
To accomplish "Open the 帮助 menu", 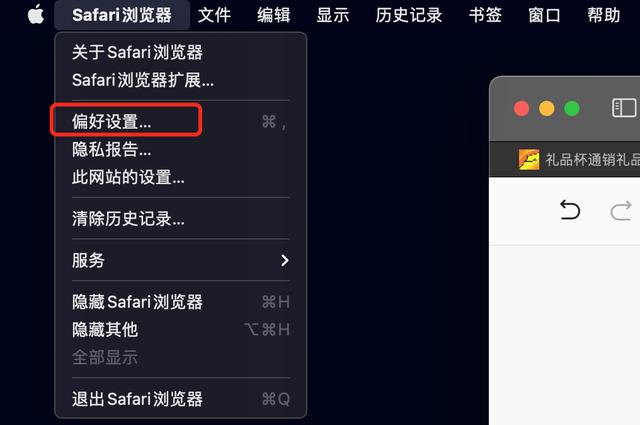I will click(x=604, y=15).
